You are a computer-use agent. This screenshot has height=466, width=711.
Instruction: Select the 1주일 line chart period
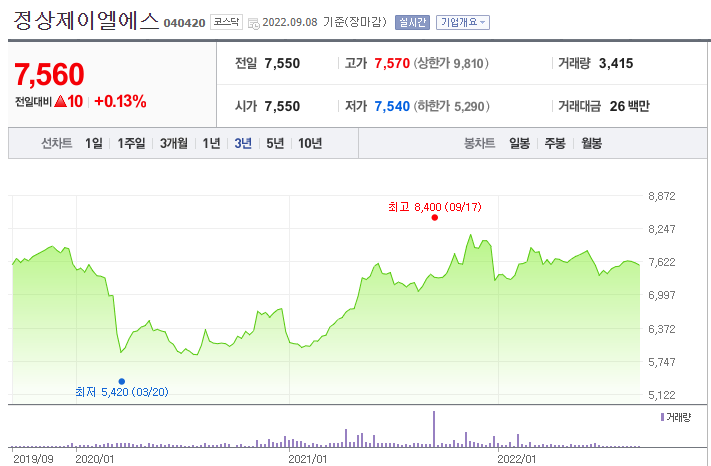pos(131,143)
